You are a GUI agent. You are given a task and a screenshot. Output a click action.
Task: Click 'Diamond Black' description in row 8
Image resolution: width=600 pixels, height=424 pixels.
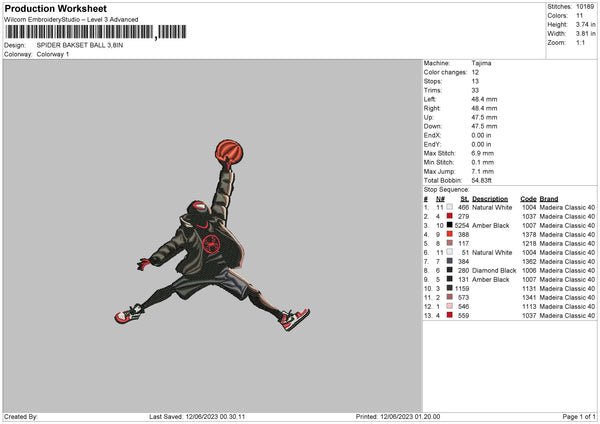click(494, 271)
